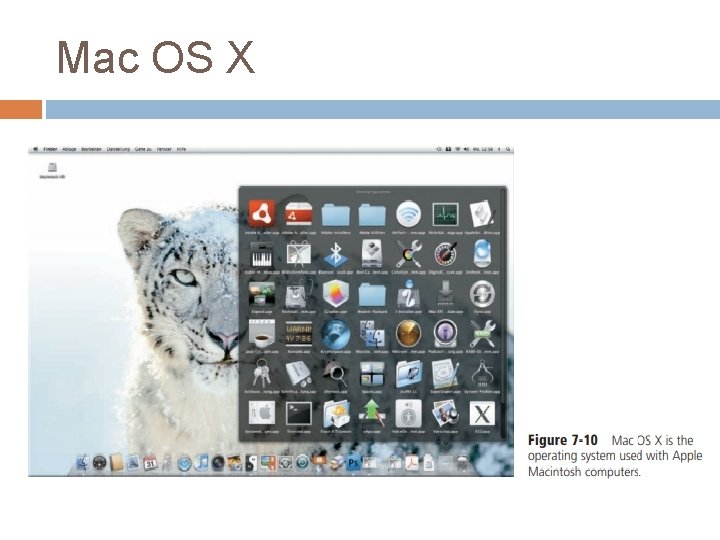
Task: Launch Photoshop from the Dock
Action: [353, 463]
